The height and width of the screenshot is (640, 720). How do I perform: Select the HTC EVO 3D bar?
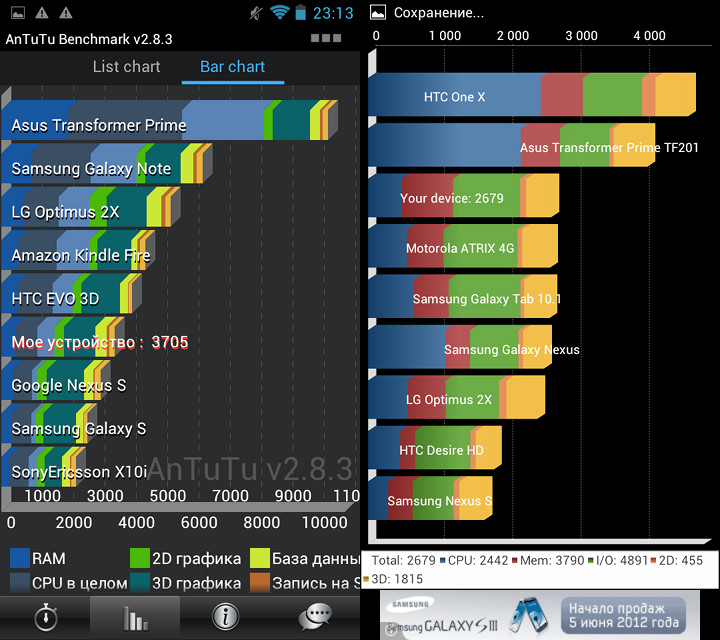[x=71, y=294]
